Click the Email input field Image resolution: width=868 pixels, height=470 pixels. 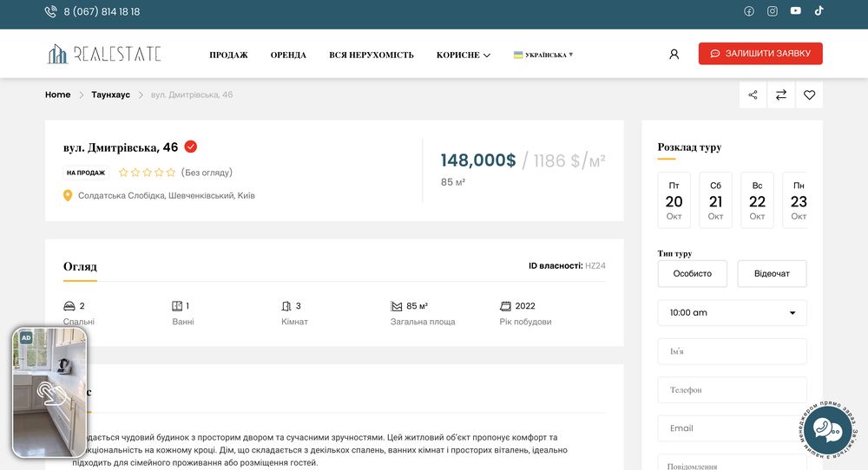732,428
